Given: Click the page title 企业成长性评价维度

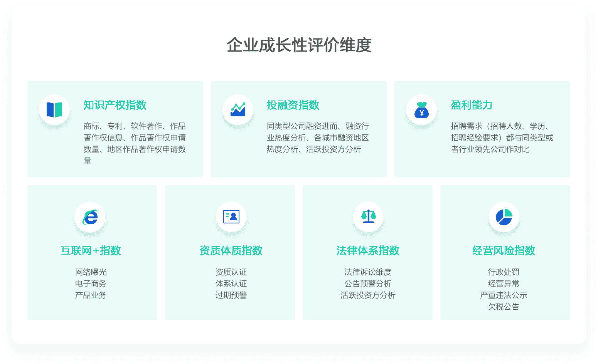Looking at the screenshot, I should 299,45.
